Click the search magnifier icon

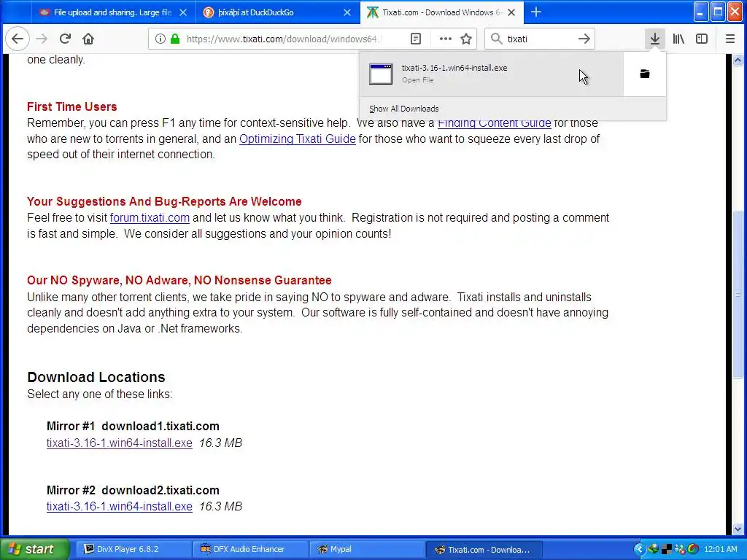tap(496, 39)
